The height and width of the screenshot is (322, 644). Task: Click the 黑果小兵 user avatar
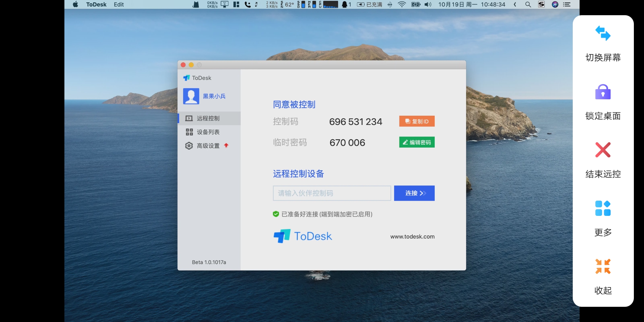pos(191,96)
